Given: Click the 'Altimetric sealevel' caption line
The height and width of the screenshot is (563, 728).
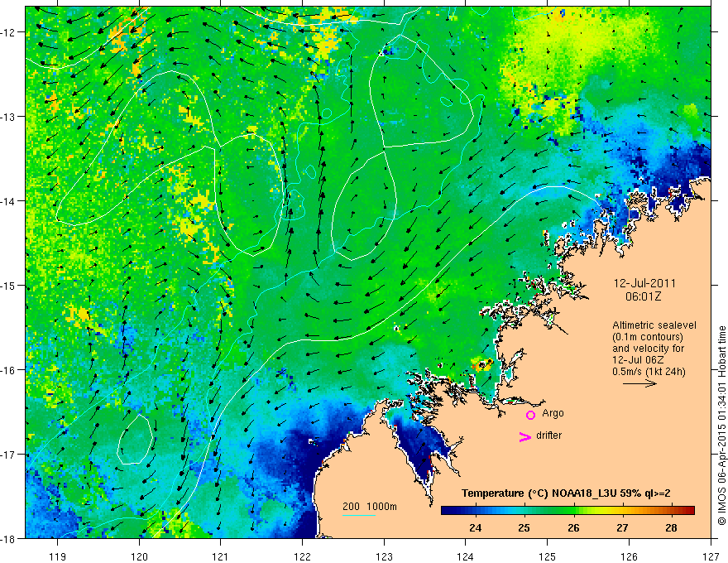Looking at the screenshot, I should [x=654, y=325].
